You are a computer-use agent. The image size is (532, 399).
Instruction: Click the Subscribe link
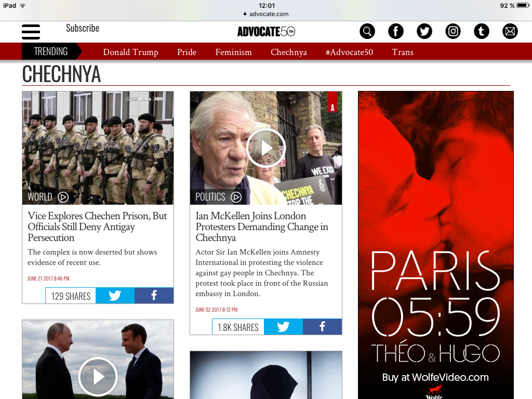click(x=83, y=28)
